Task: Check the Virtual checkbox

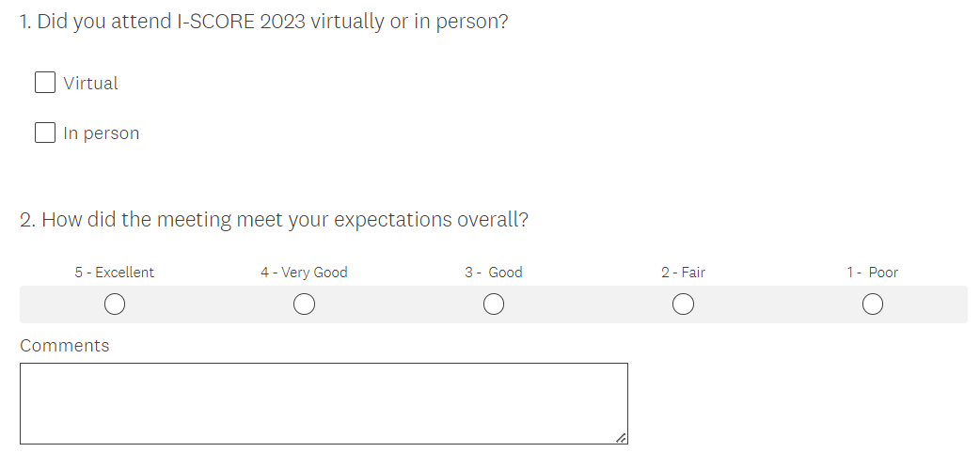Action: 45,83
